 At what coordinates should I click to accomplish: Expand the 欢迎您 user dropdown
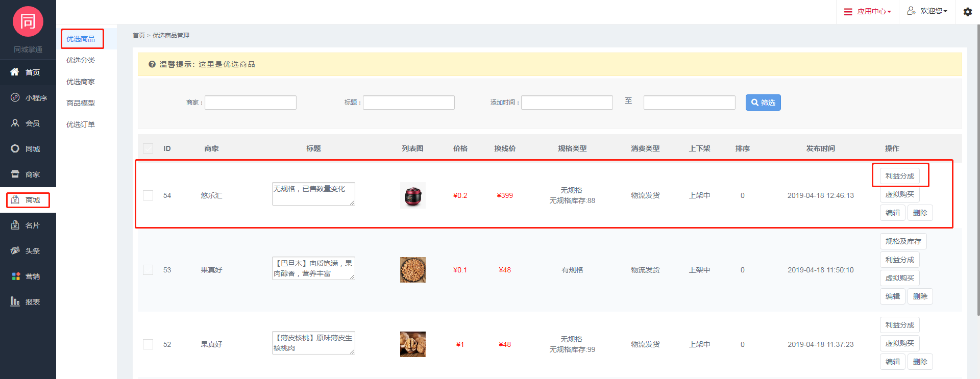(x=927, y=11)
